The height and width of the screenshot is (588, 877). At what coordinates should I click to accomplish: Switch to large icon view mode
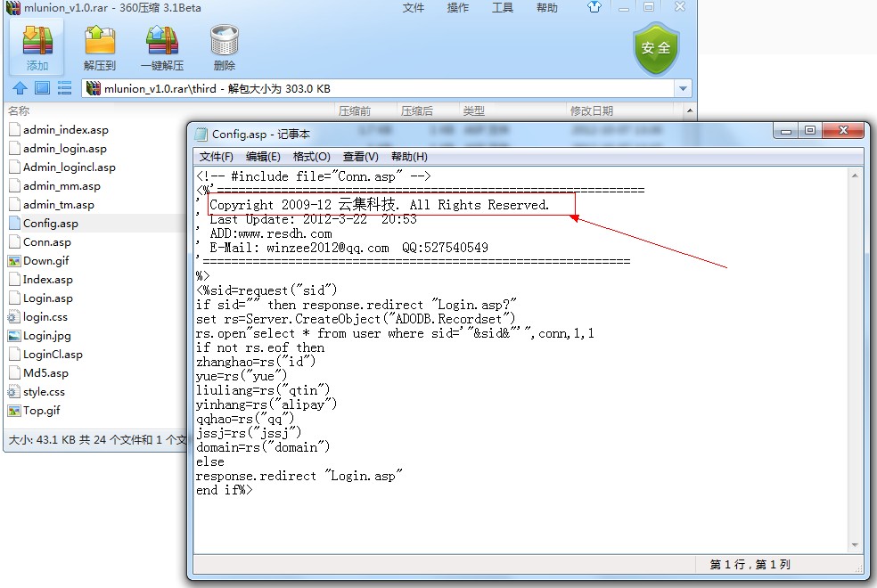(x=42, y=88)
